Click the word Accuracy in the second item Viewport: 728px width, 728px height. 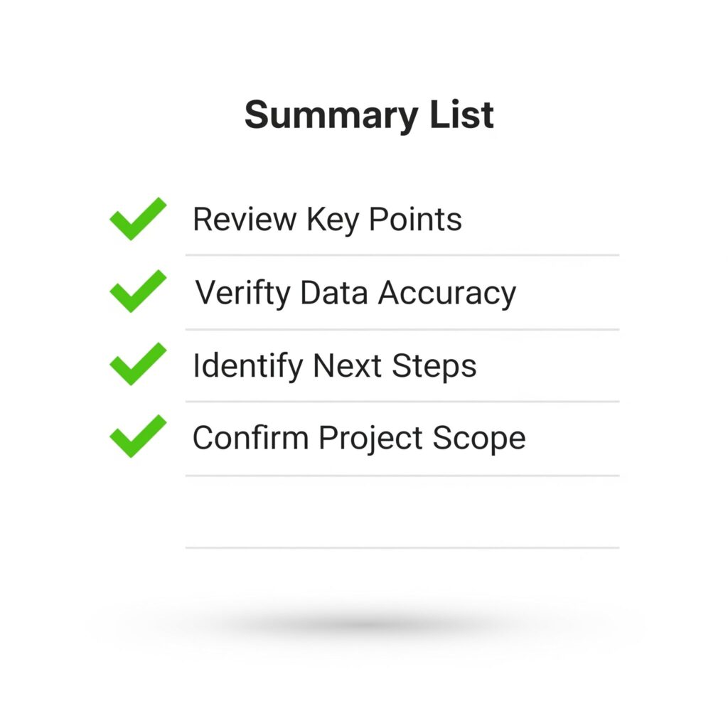(447, 294)
